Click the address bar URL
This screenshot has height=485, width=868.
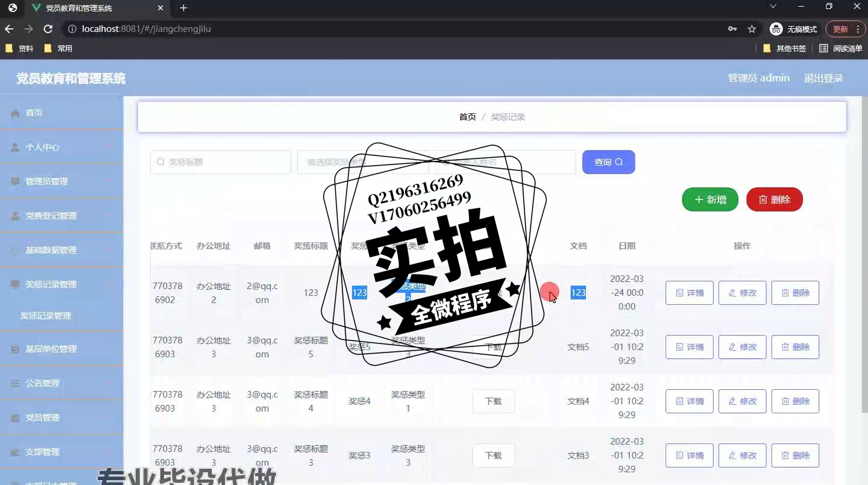146,29
